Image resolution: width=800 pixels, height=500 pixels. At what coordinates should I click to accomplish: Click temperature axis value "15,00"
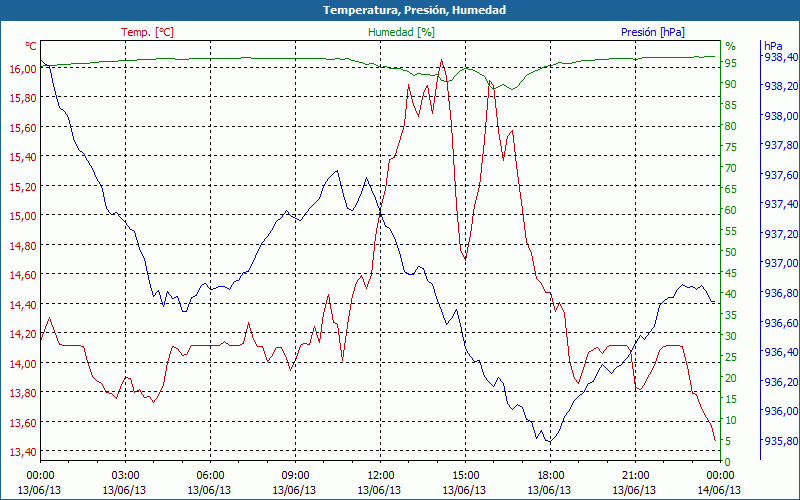23,216
